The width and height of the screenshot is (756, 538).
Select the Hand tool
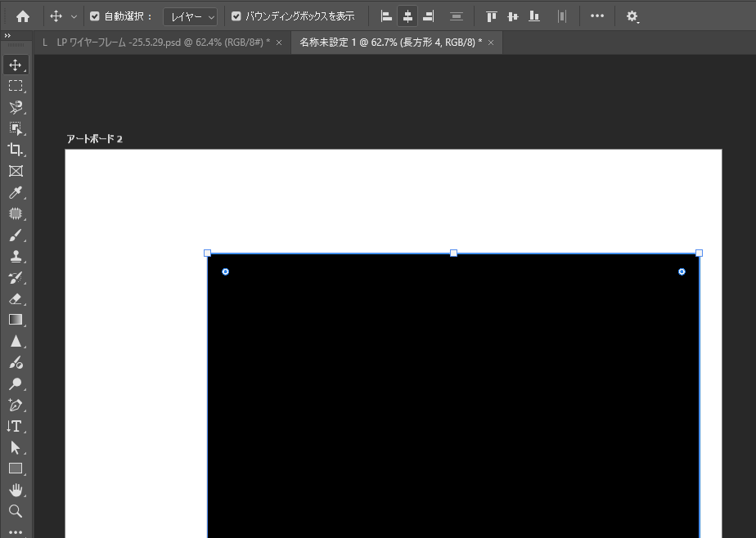point(15,490)
